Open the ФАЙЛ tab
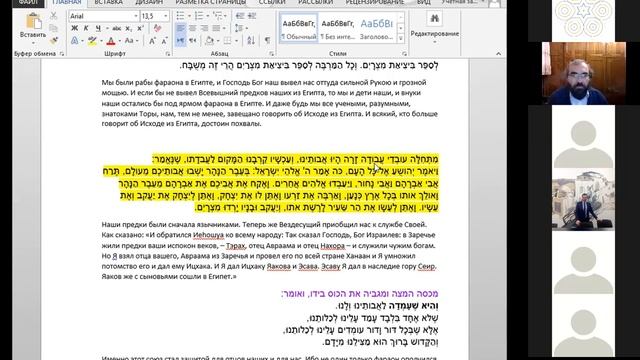The width and height of the screenshot is (640, 360). (x=28, y=2)
